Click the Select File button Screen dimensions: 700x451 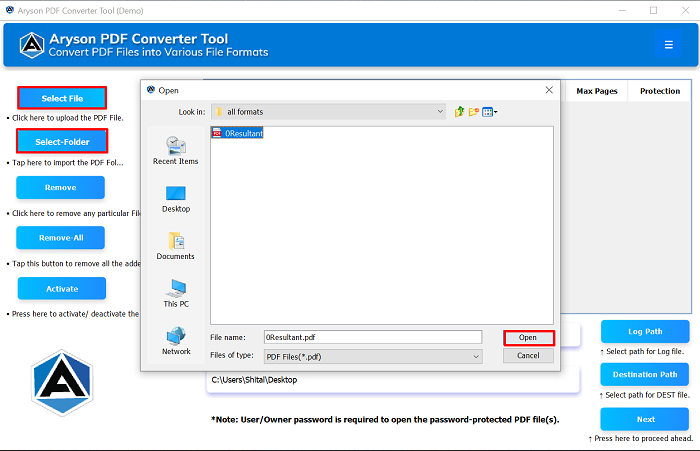[x=62, y=98]
